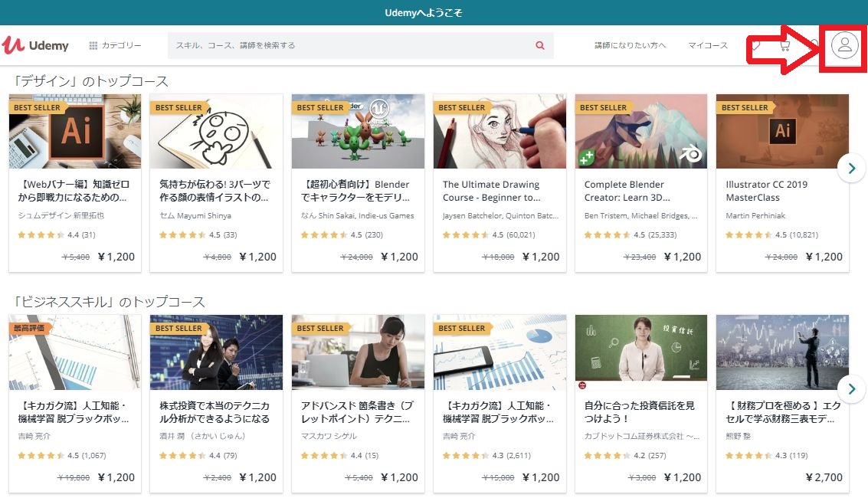Click the right arrow in the Design course row

851,168
